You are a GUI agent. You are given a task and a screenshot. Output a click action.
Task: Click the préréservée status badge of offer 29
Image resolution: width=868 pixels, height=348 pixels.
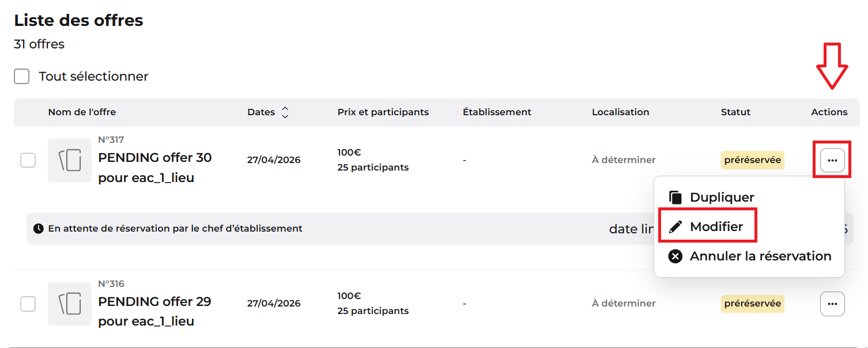point(753,304)
